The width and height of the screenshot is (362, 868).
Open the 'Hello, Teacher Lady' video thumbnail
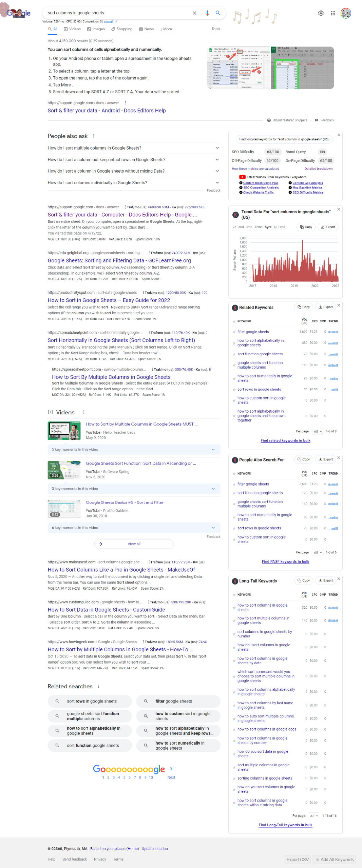pyautogui.click(x=64, y=431)
